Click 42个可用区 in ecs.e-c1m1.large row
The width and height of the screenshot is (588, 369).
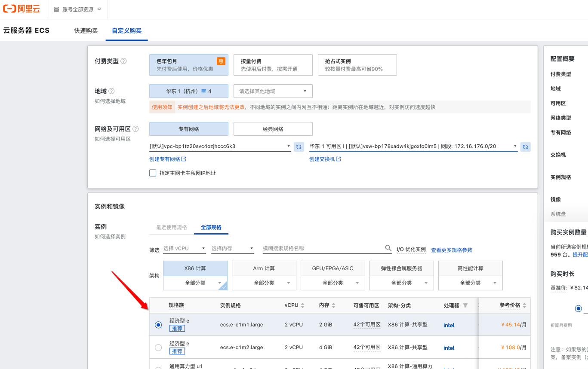tap(367, 325)
